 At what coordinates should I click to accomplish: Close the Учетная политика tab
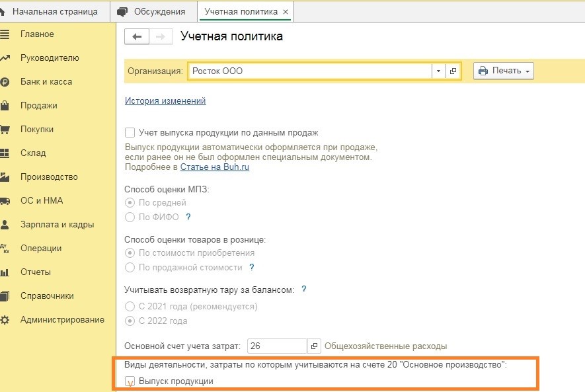[x=286, y=12]
